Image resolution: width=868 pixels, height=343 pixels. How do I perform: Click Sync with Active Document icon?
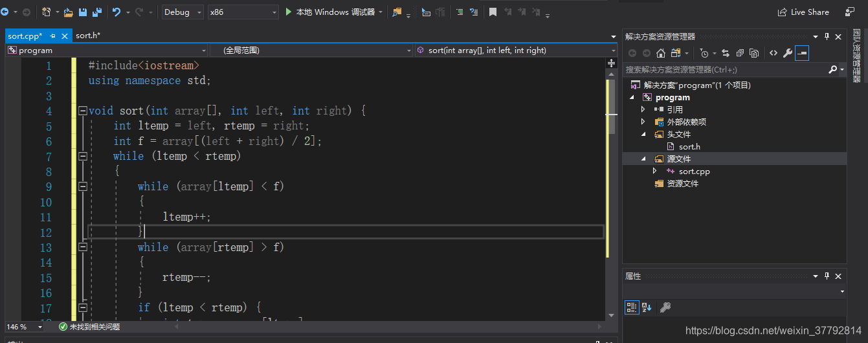[x=726, y=53]
